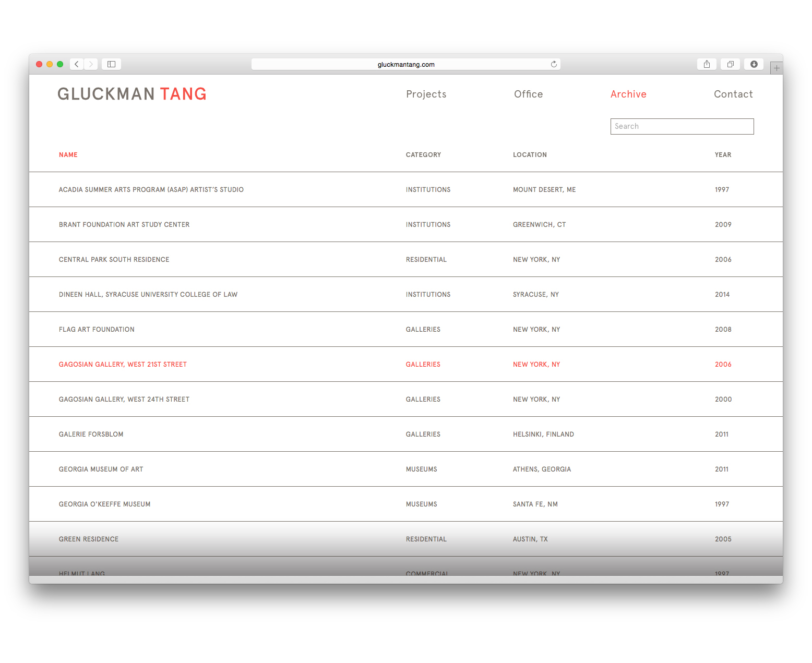
Task: Click year 2009 in Brant Foundation row
Action: 723,225
